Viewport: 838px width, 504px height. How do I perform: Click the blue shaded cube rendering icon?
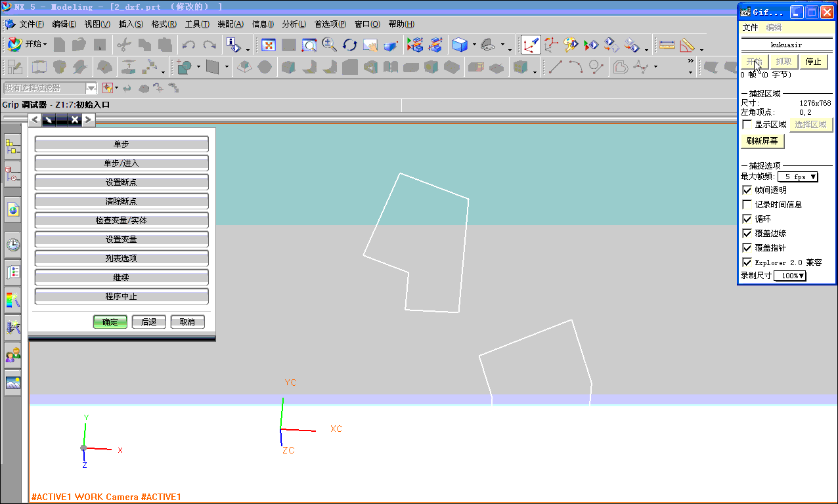click(460, 45)
